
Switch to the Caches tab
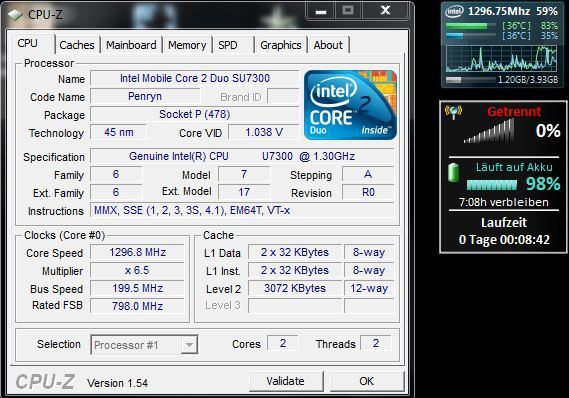77,45
